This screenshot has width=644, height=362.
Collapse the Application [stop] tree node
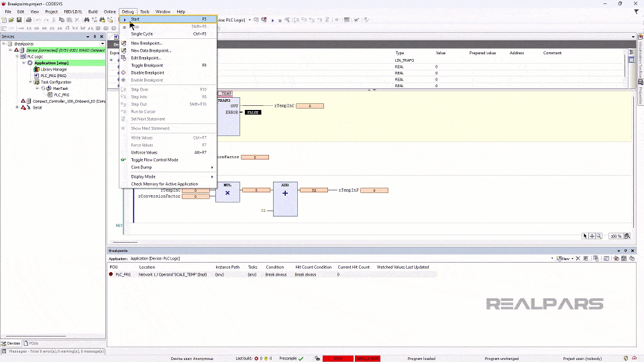23,63
